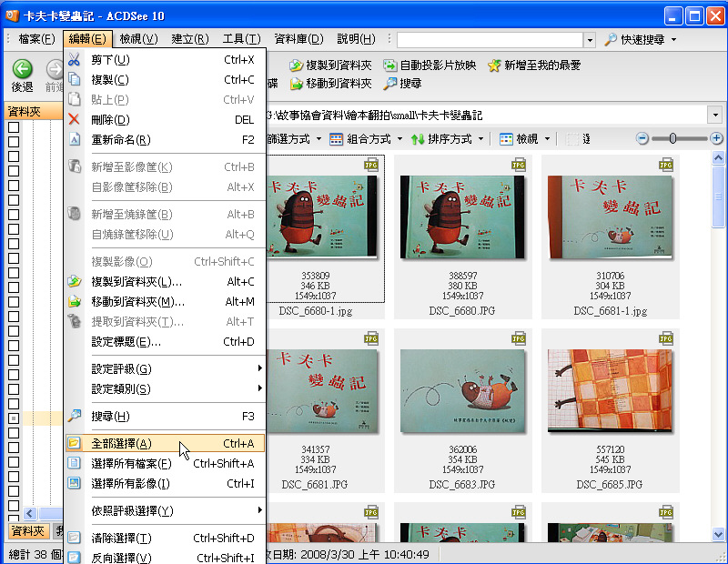Screen dimensions: 728x564
Task: Open the 建立(R) menu
Action: click(190, 39)
